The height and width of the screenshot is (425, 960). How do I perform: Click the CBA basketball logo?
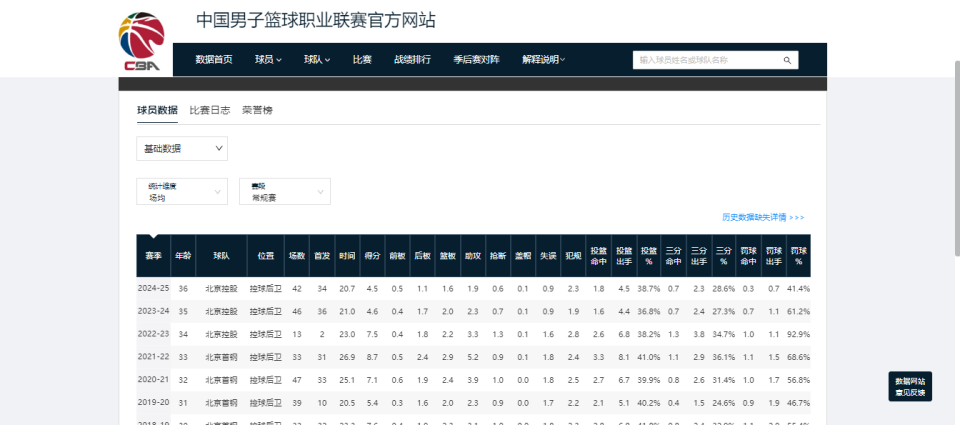point(141,41)
